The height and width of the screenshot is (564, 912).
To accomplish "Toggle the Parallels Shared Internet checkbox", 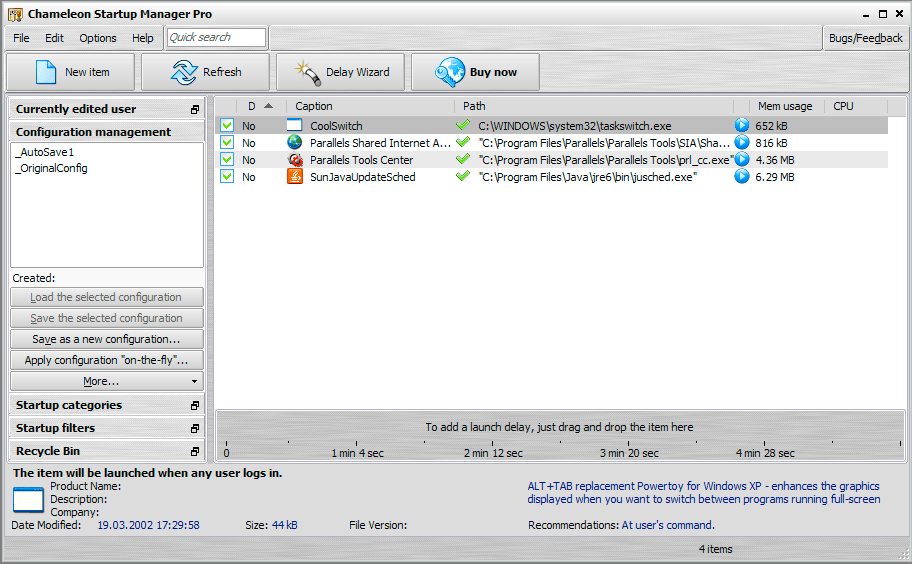I will click(227, 143).
